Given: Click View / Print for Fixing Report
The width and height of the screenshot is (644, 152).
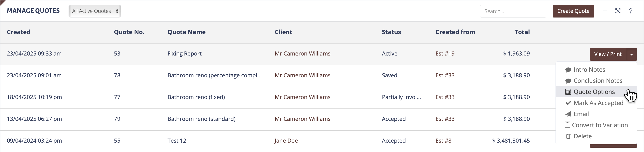Looking at the screenshot, I should pyautogui.click(x=608, y=54).
